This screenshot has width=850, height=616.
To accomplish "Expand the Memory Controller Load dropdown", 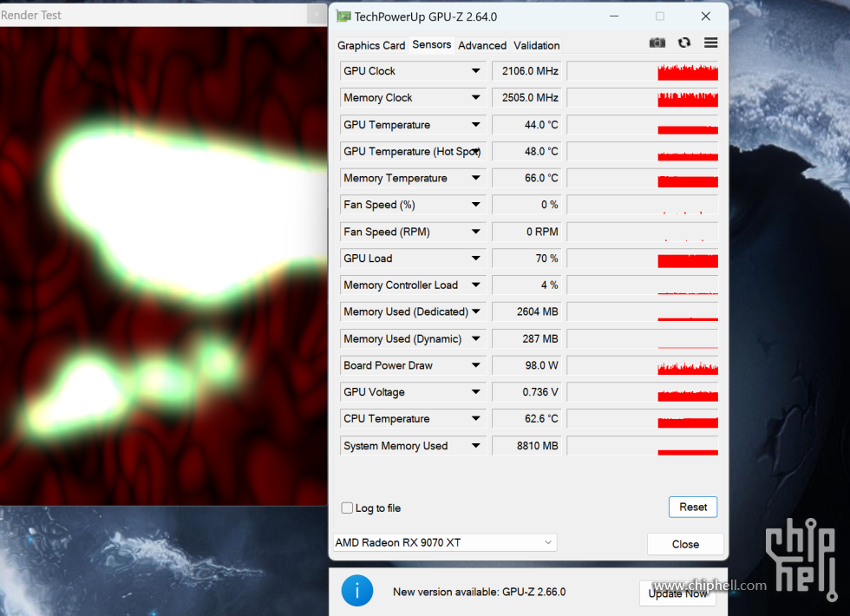I will point(475,285).
